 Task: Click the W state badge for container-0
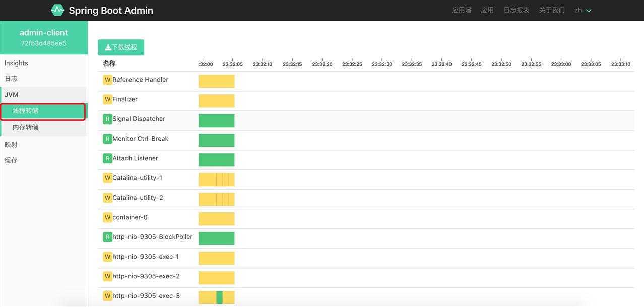coord(107,217)
